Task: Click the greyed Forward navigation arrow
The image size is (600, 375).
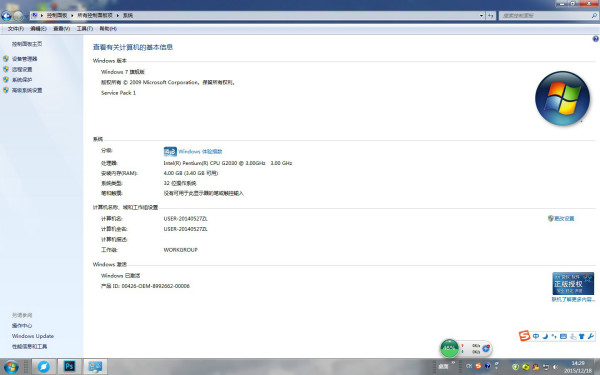Action: coord(18,16)
